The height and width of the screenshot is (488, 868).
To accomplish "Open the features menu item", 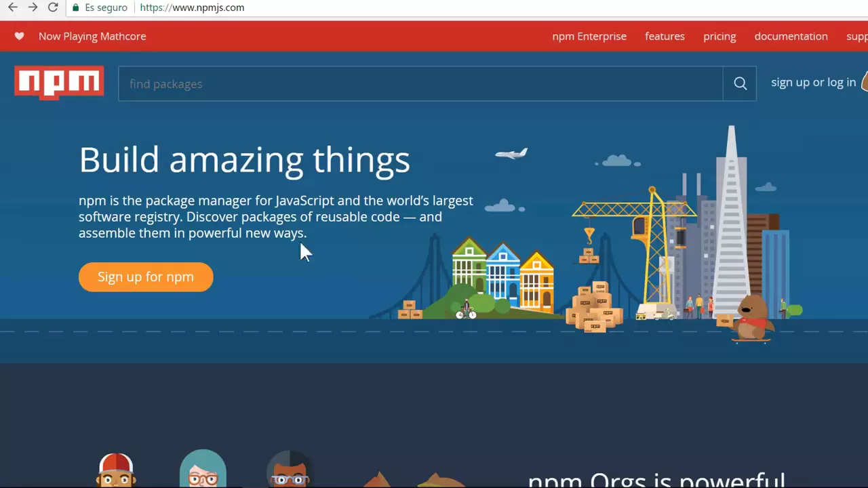I will (665, 36).
